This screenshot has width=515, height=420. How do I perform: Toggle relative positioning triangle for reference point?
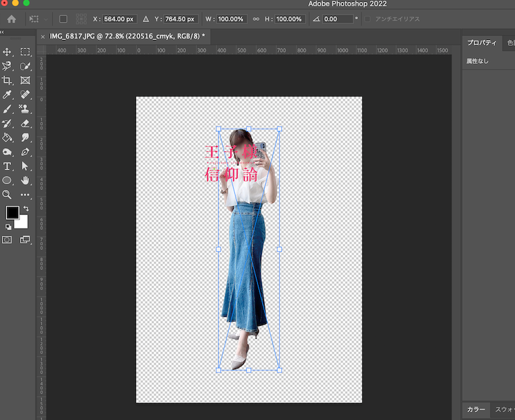pyautogui.click(x=145, y=19)
